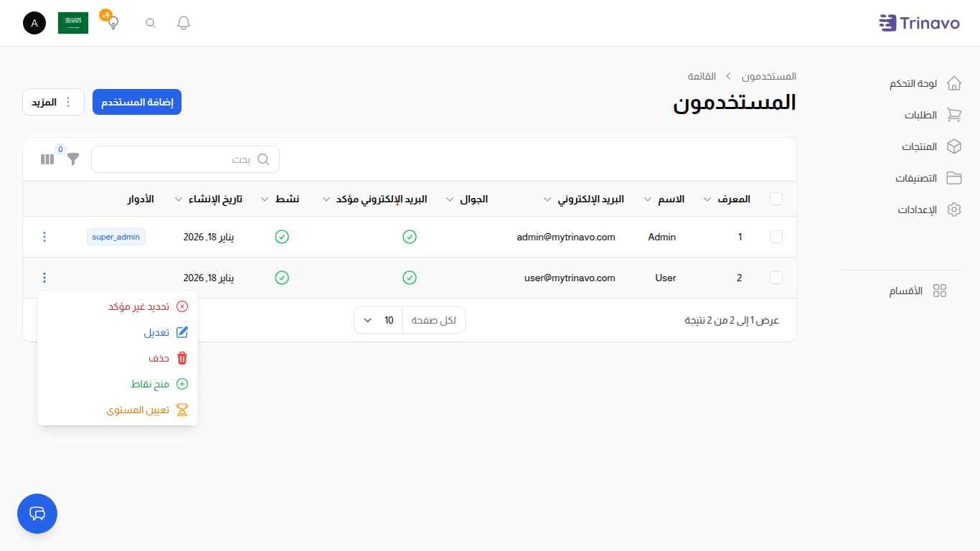Click the Saudi flag language selector

click(x=72, y=22)
